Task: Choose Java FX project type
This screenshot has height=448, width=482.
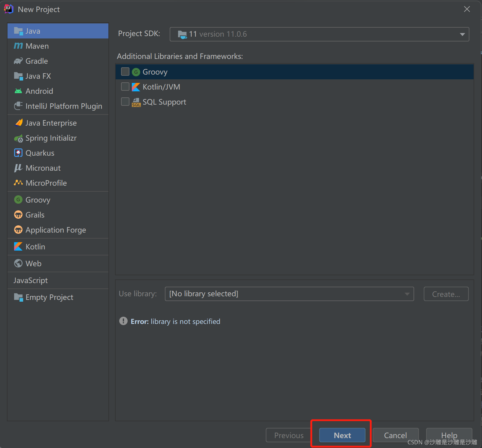Action: point(58,76)
